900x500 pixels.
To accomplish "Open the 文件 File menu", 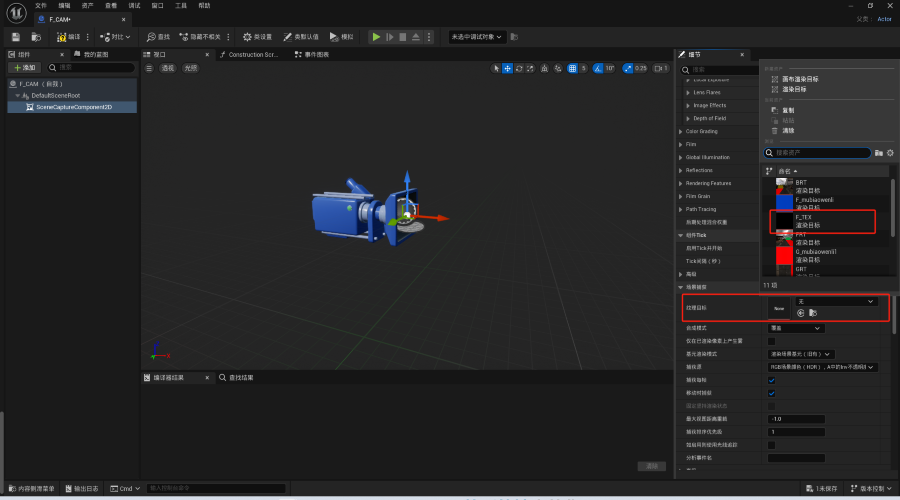I will click(x=41, y=6).
